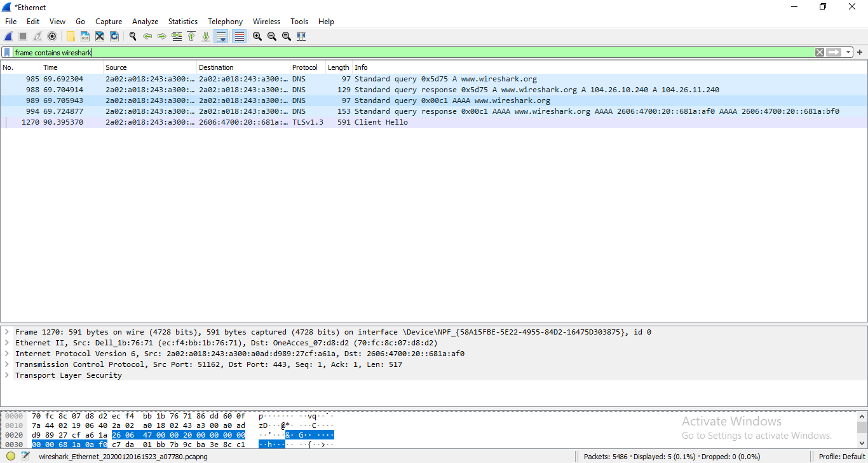Restart the current capture

(x=37, y=36)
